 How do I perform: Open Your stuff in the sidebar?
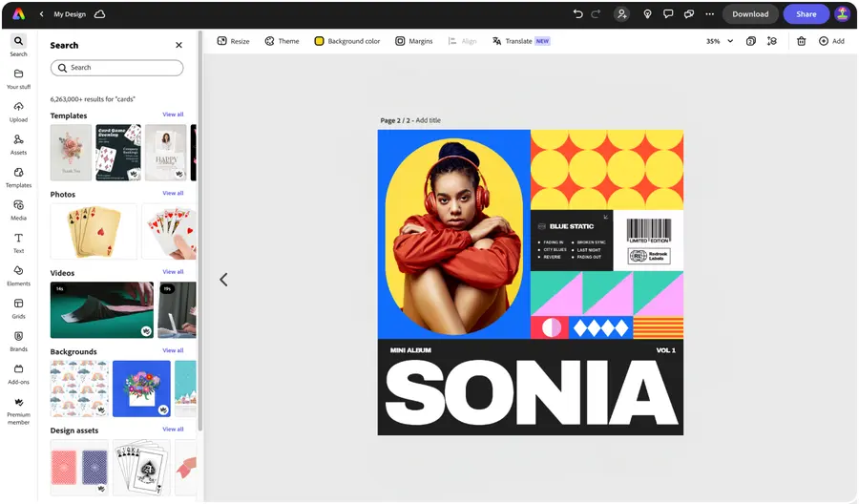coord(19,79)
